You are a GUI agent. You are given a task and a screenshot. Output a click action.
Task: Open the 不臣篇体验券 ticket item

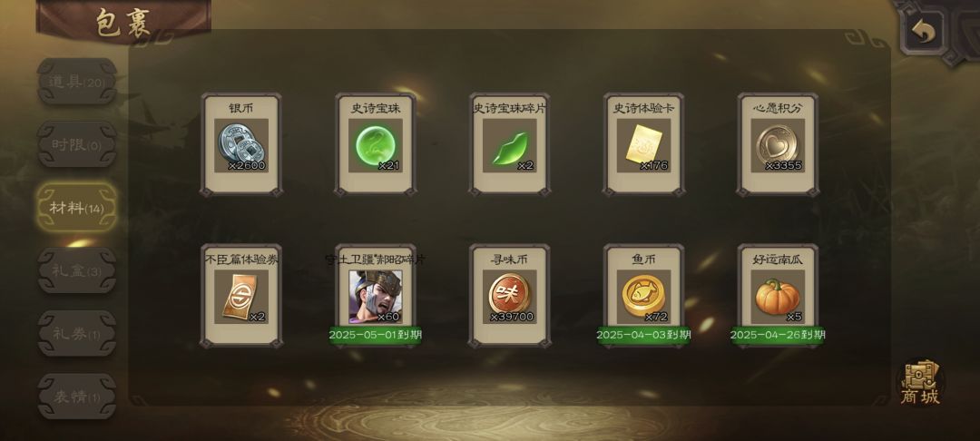[241, 296]
